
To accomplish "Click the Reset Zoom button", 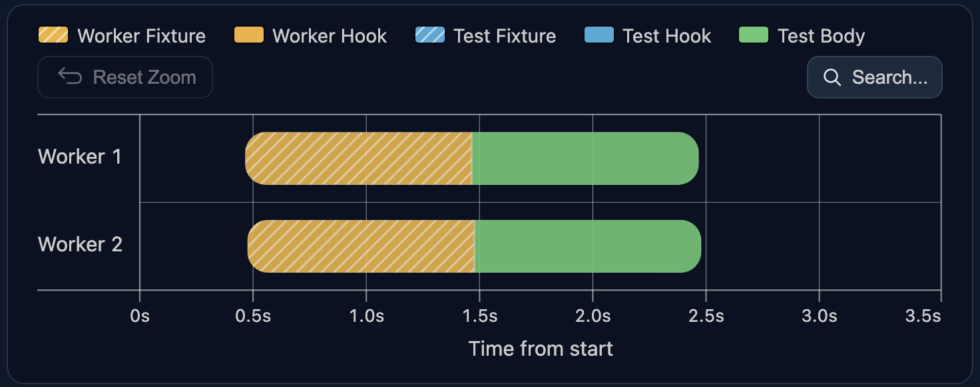I will tap(125, 77).
